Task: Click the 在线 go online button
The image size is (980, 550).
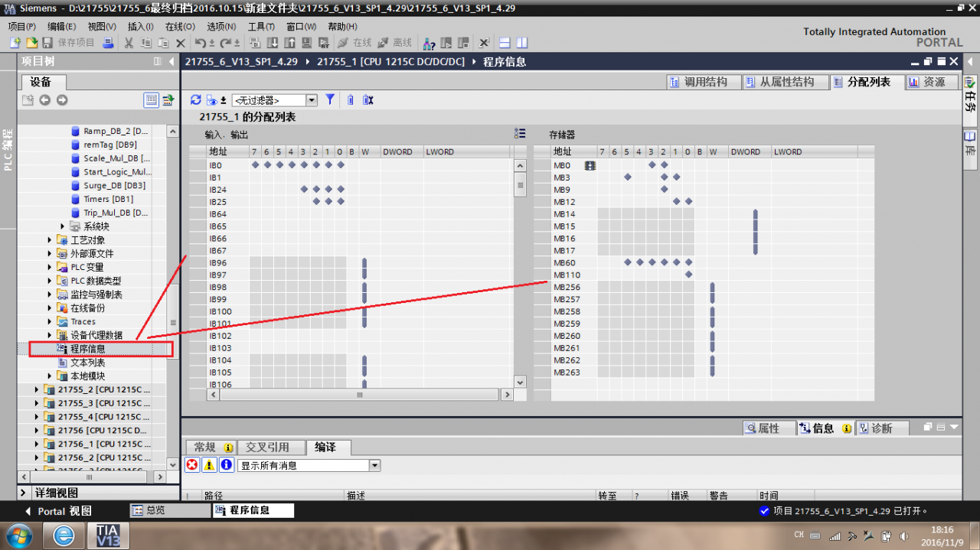Action: point(354,43)
